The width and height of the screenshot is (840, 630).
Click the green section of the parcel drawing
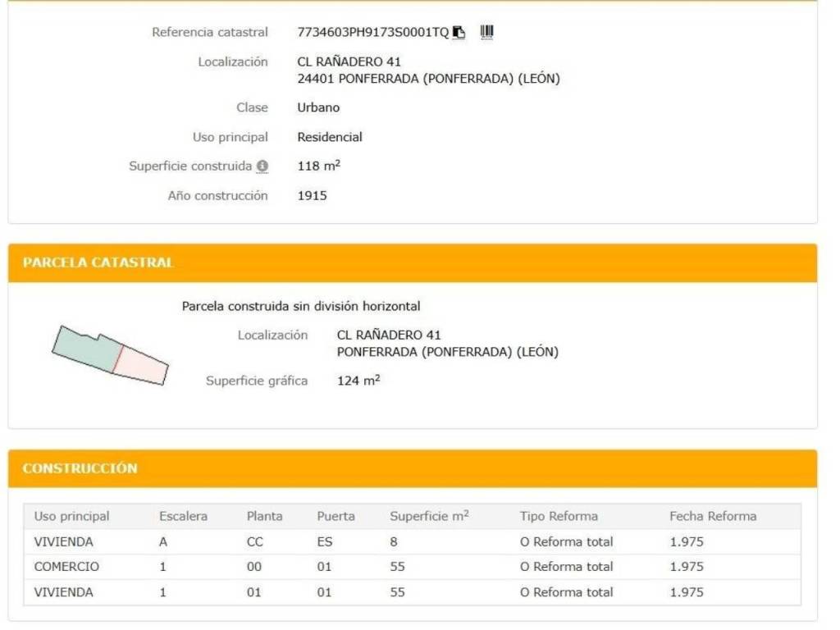tap(84, 347)
